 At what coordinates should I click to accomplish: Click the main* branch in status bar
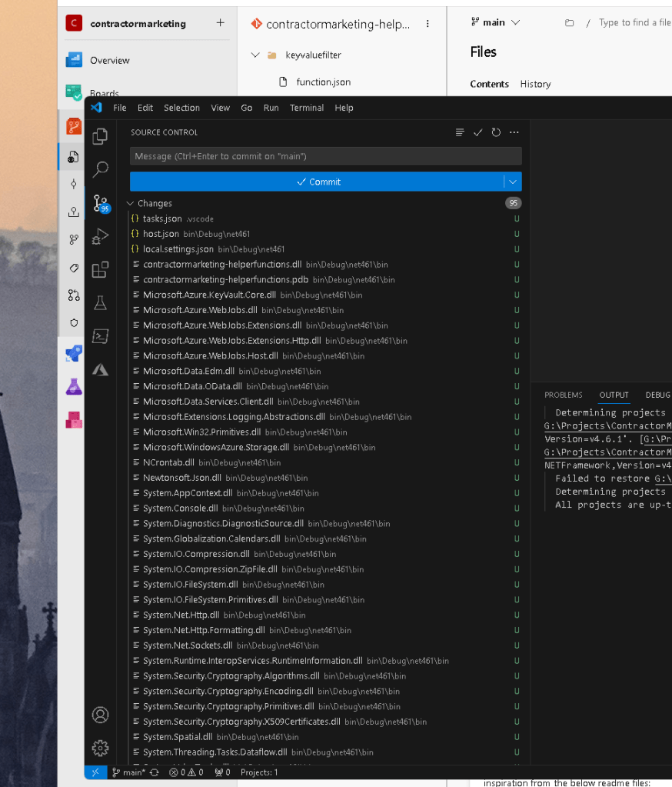click(x=129, y=772)
